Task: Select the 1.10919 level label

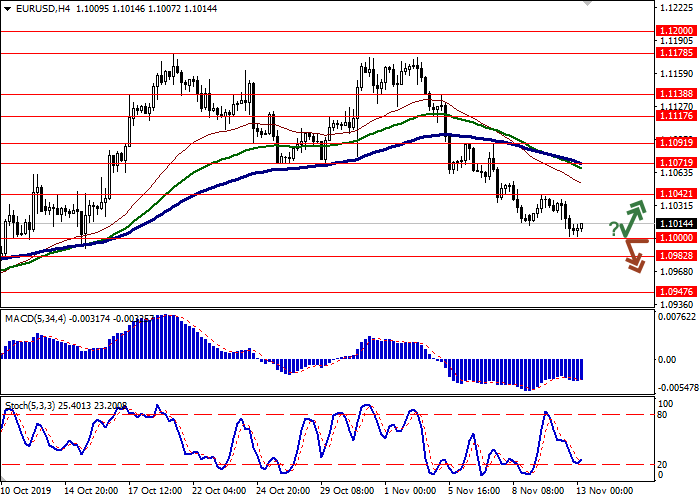Action: click(x=674, y=143)
